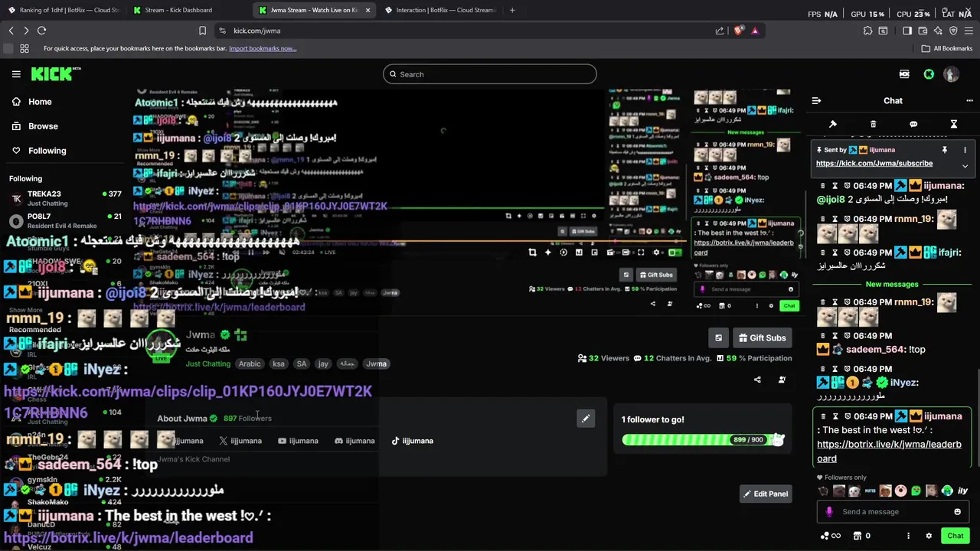Open the botrix leaderboard link in chat

click(x=889, y=452)
